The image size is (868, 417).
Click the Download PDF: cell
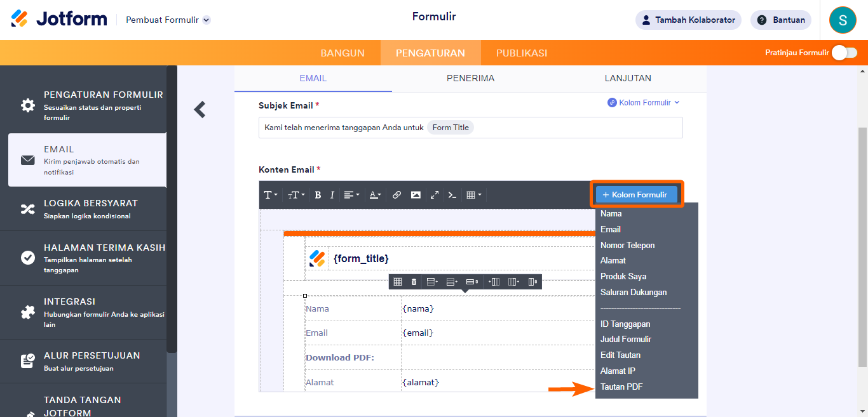point(340,357)
